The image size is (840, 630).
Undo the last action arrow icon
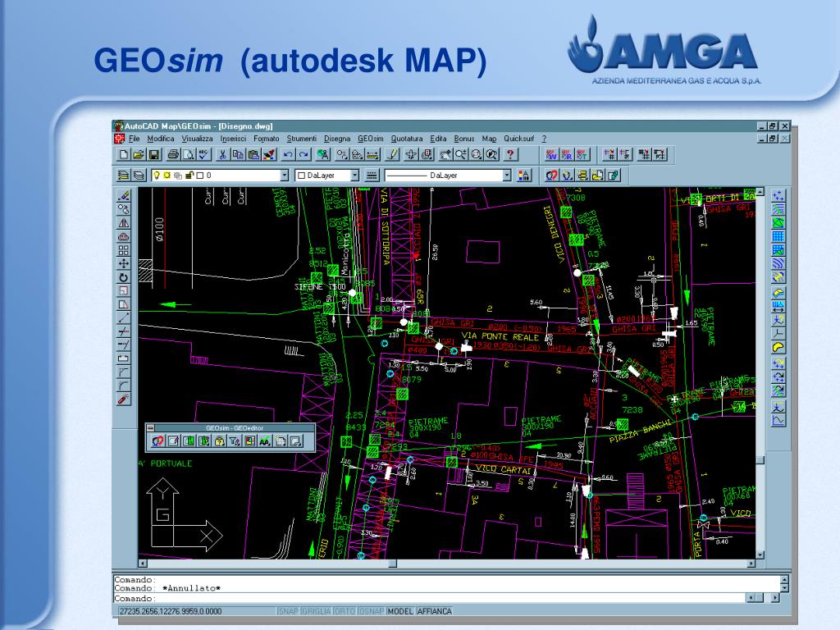(288, 155)
